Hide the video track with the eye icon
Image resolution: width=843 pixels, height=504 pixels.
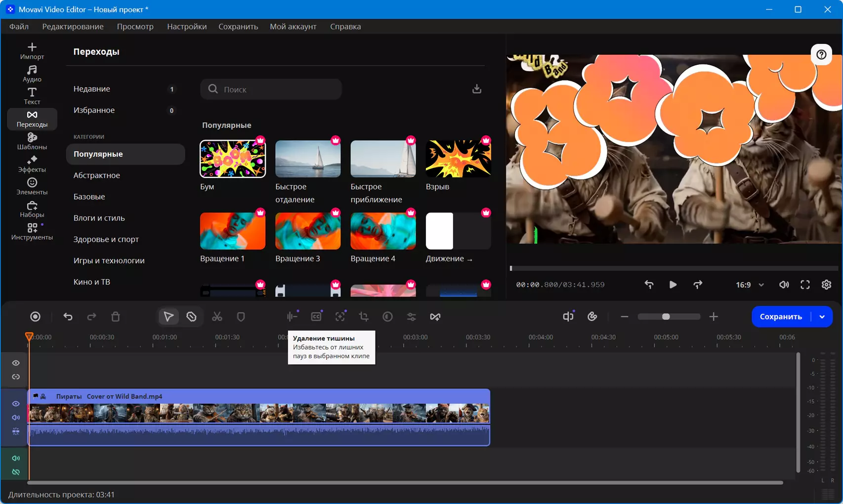(x=16, y=404)
